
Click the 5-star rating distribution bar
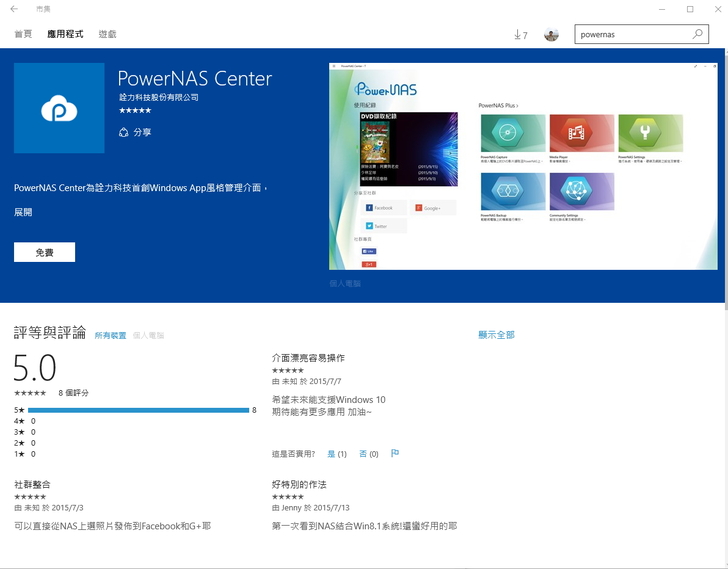click(138, 410)
